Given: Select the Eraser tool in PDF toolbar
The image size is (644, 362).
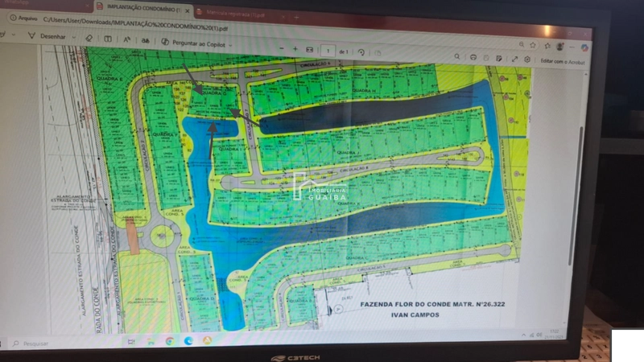Looking at the screenshot, I should [x=89, y=37].
